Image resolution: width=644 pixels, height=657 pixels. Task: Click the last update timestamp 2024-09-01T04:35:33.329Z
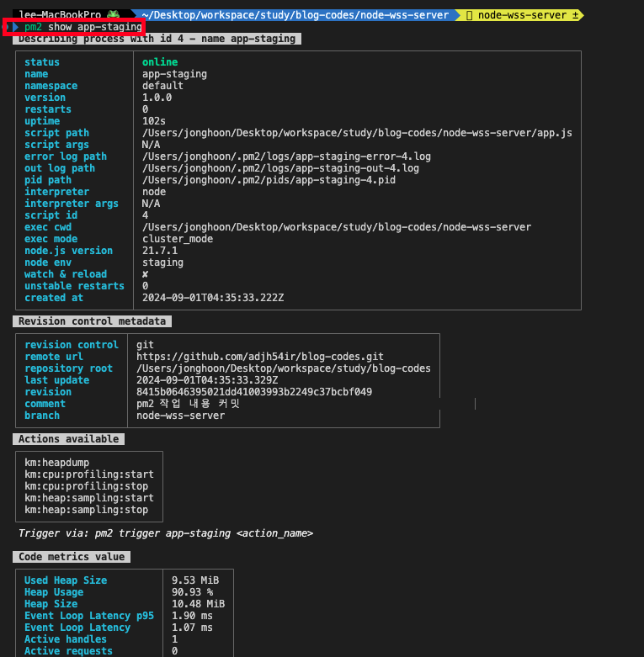[x=207, y=380]
